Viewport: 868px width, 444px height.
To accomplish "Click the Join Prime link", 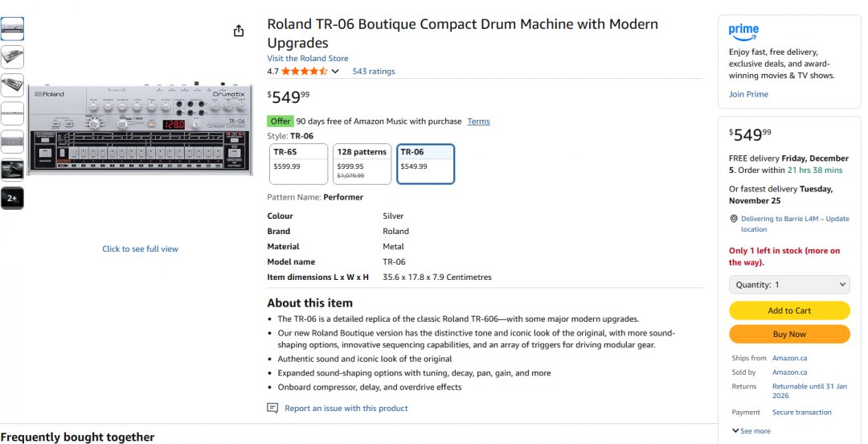I will click(748, 94).
